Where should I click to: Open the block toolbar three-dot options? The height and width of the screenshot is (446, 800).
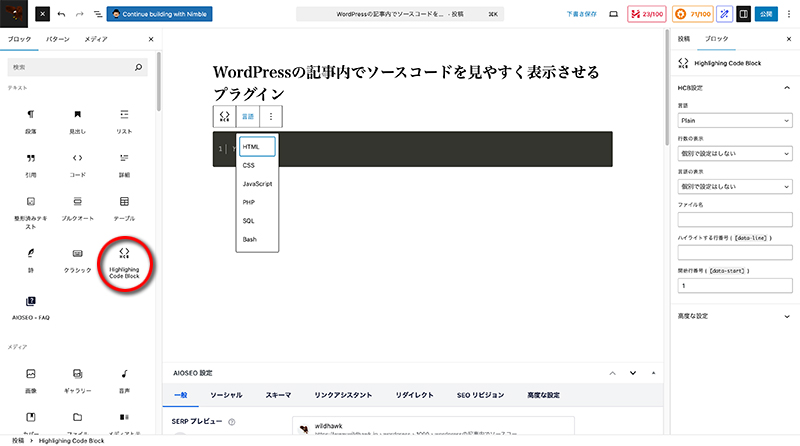click(270, 116)
